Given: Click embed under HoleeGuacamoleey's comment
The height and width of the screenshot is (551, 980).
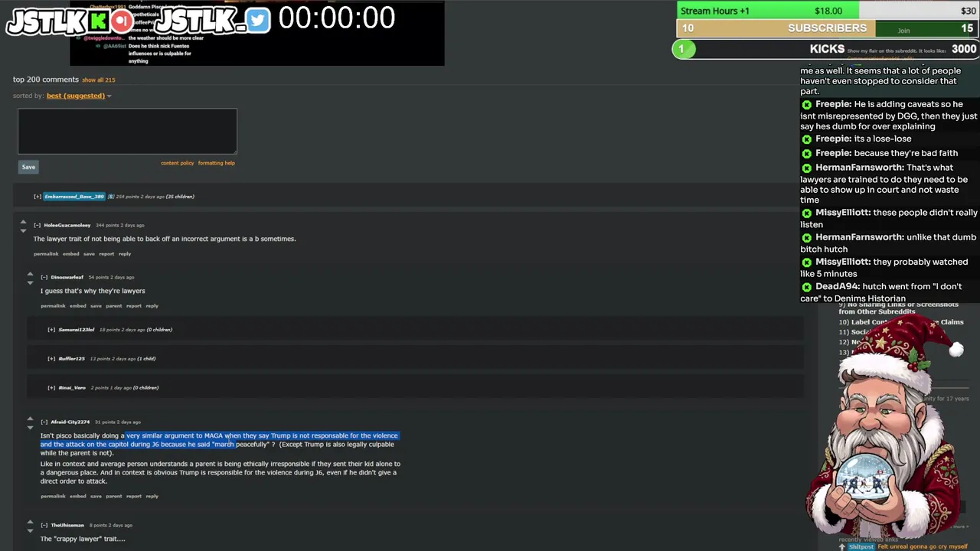Looking at the screenshot, I should click(x=70, y=254).
